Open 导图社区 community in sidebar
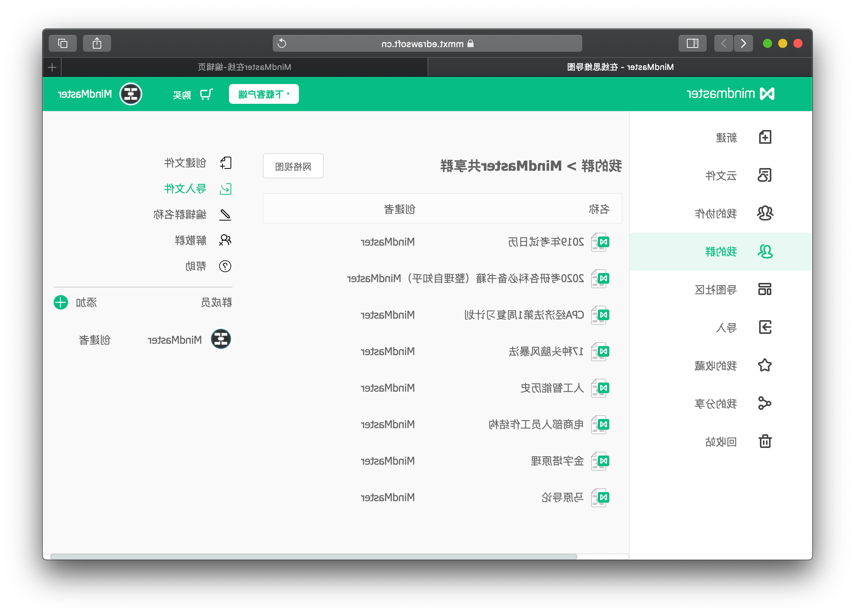 (x=721, y=290)
